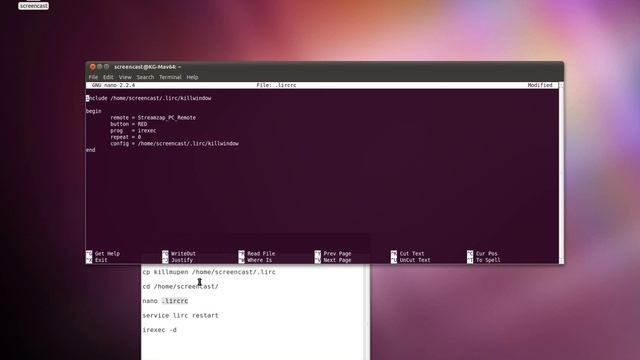
Task: Click 'File: .lircrc' in nano header
Action: point(276,85)
